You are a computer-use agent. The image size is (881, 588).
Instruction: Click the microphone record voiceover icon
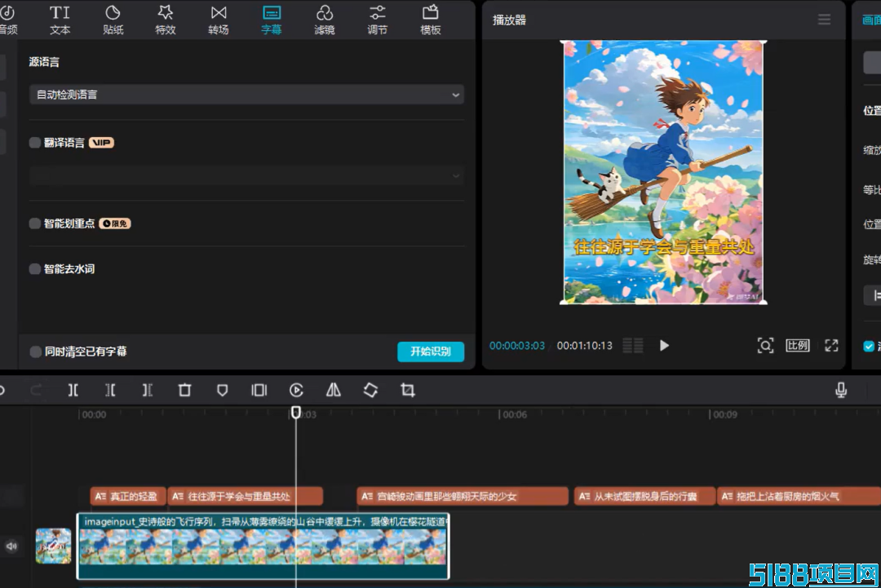(841, 390)
